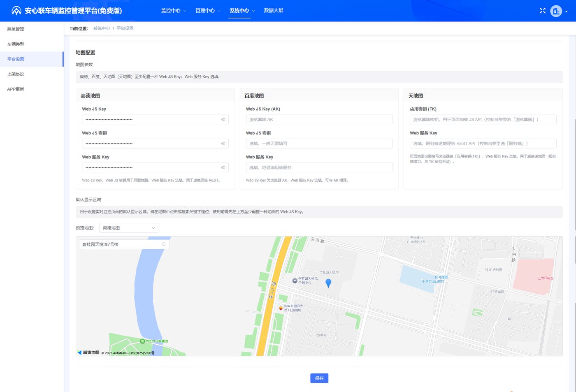Click the gray POI marker near 碧桂园天悦湾
Screen dimensions: 576x392
pyautogui.click(x=295, y=281)
